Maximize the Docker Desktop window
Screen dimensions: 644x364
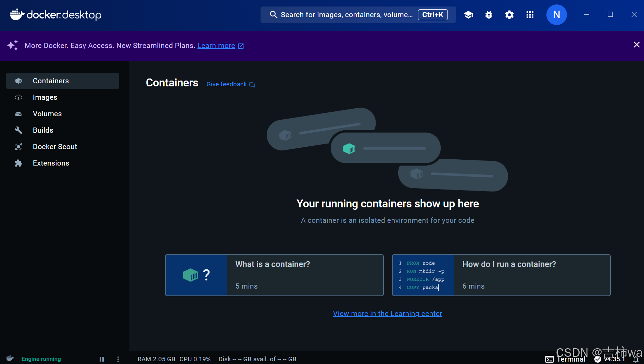610,14
